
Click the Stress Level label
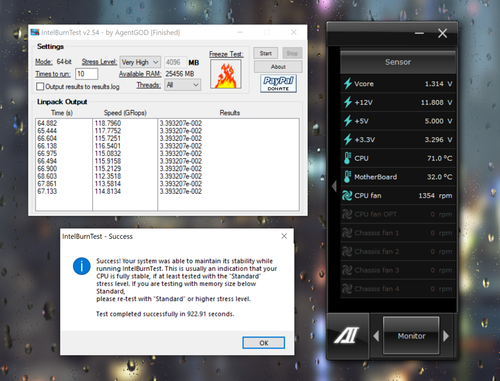pos(99,62)
